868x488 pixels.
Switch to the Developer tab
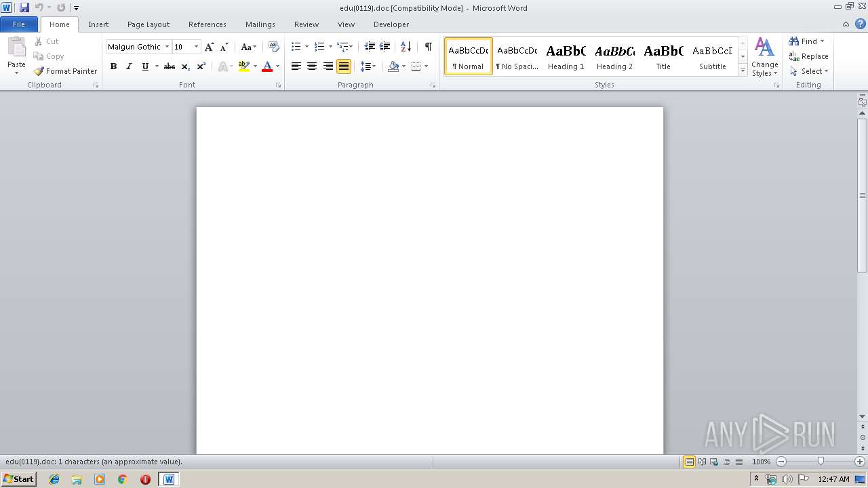391,24
